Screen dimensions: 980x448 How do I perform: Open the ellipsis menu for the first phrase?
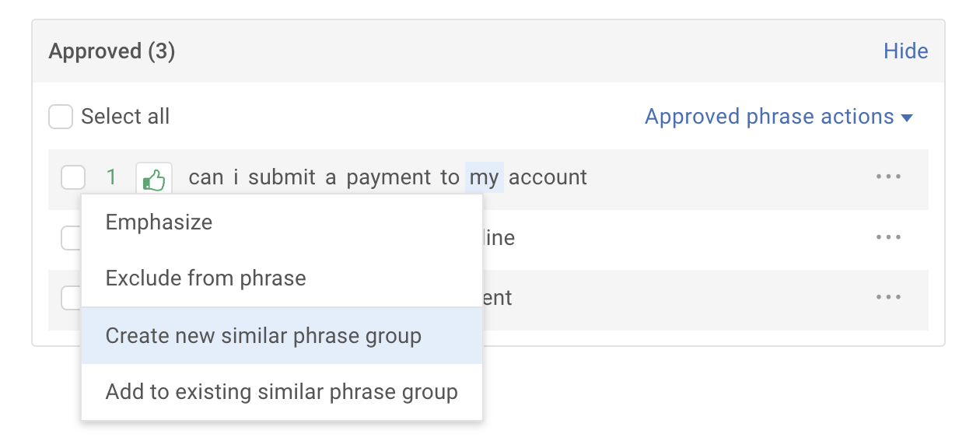888,177
